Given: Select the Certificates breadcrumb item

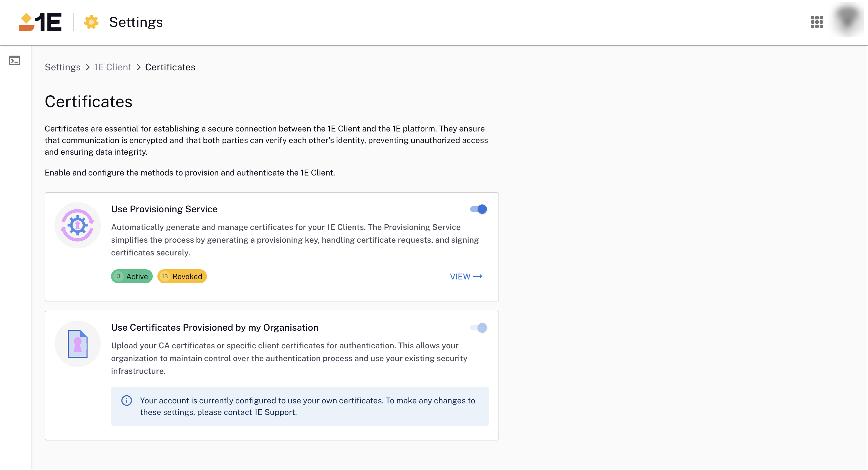Looking at the screenshot, I should 170,67.
